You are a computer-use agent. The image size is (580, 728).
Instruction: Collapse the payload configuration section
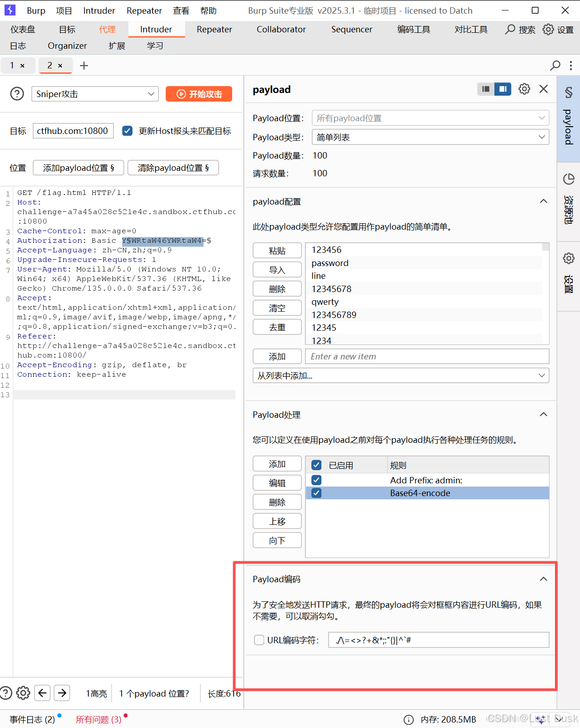[x=543, y=201]
